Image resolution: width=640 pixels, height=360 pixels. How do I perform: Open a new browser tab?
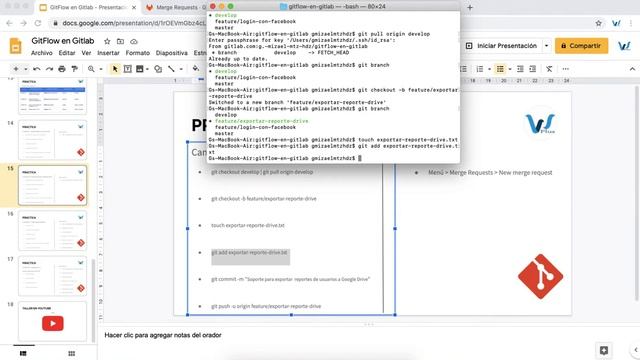[470, 7]
